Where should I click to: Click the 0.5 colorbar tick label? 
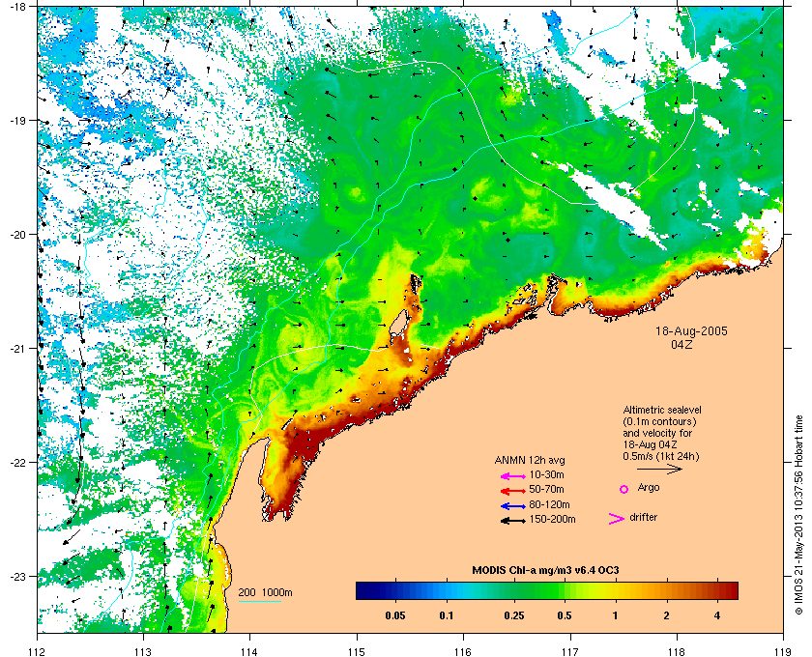(565, 616)
